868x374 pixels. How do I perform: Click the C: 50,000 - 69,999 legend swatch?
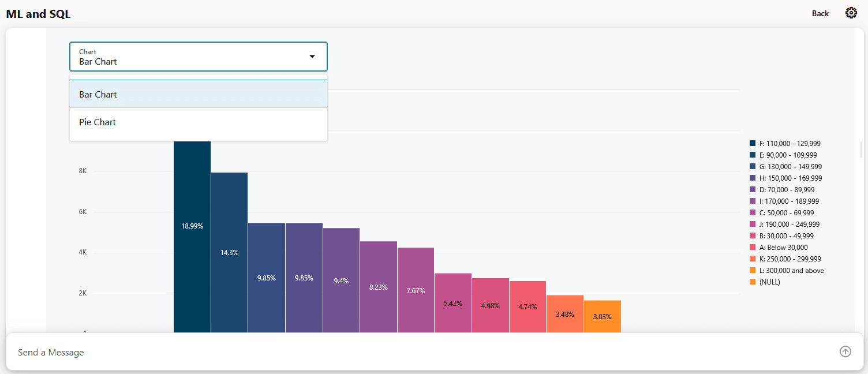tap(753, 212)
